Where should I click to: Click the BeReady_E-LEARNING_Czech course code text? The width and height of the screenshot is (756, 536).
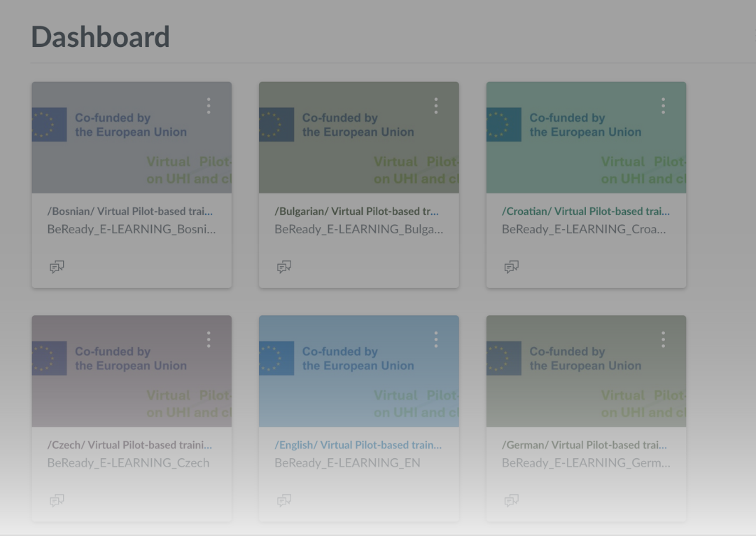(x=128, y=462)
